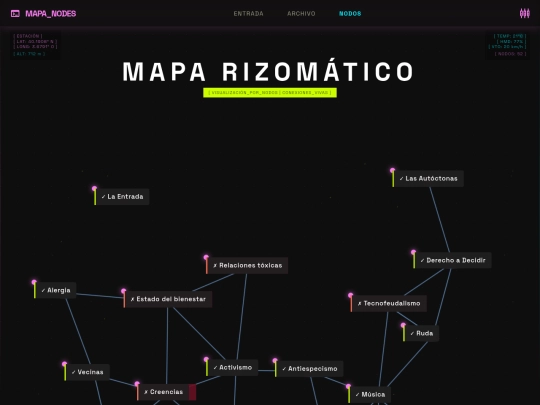The width and height of the screenshot is (540, 405).
Task: Open the La Entrada node
Action: point(123,197)
